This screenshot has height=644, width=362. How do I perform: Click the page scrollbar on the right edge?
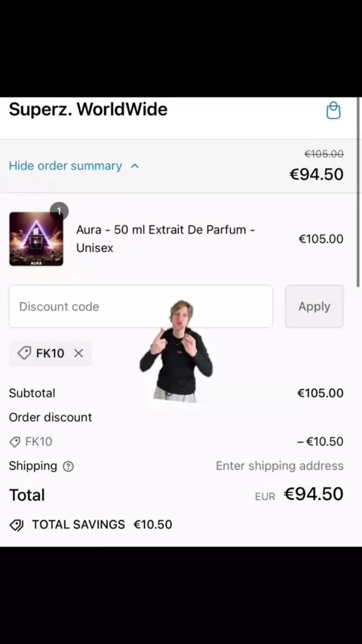tap(359, 192)
